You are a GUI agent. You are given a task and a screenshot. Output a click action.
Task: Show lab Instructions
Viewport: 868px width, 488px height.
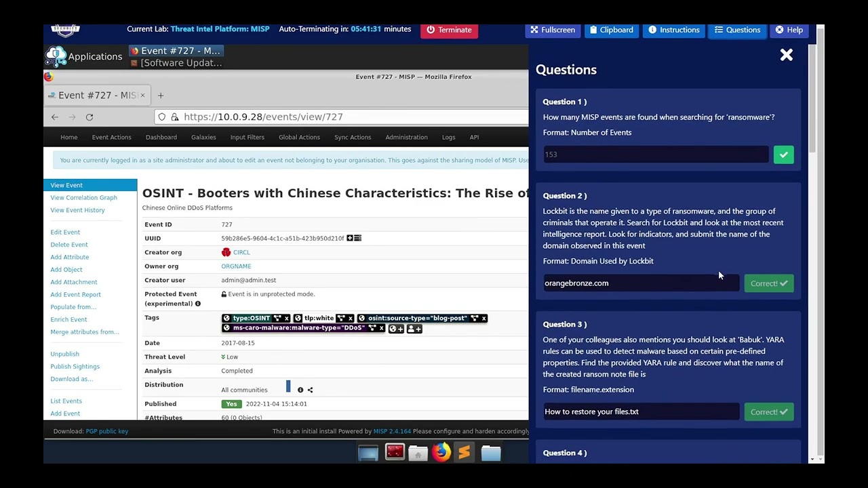[674, 30]
